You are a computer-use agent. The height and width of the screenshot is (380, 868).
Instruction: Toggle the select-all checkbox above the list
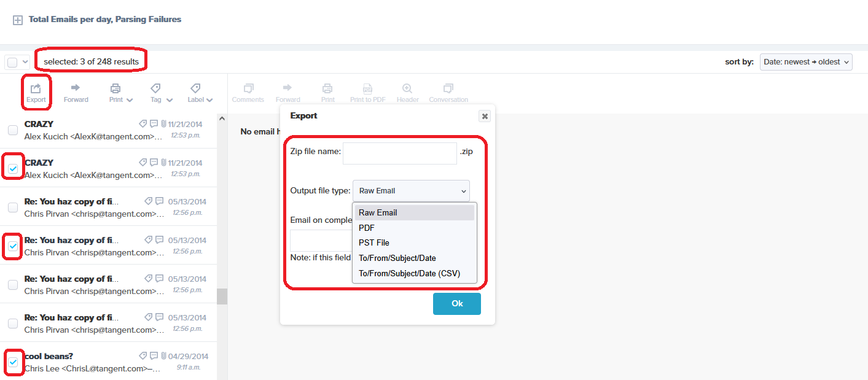12,62
